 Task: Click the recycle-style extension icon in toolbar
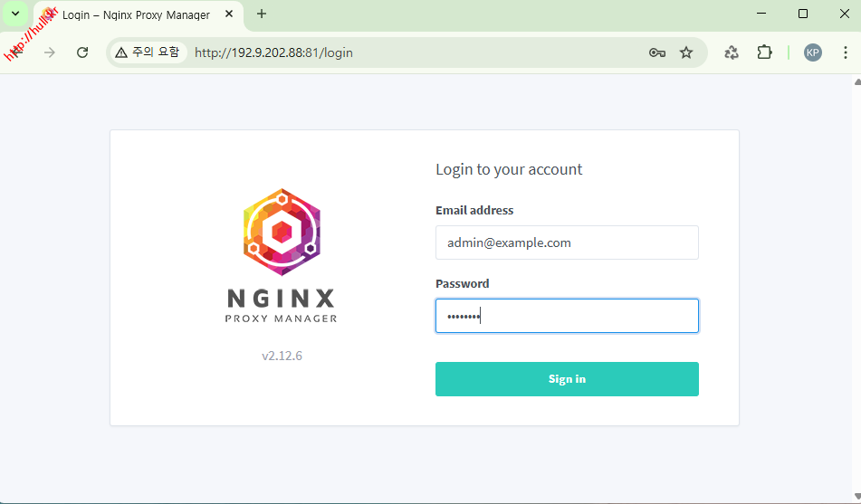tap(732, 52)
